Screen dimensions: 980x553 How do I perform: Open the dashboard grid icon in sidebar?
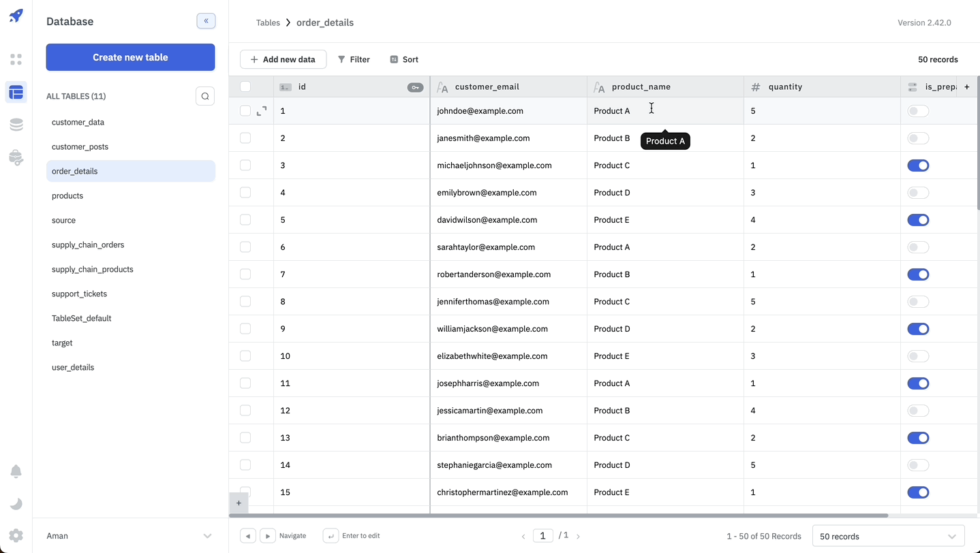point(16,59)
